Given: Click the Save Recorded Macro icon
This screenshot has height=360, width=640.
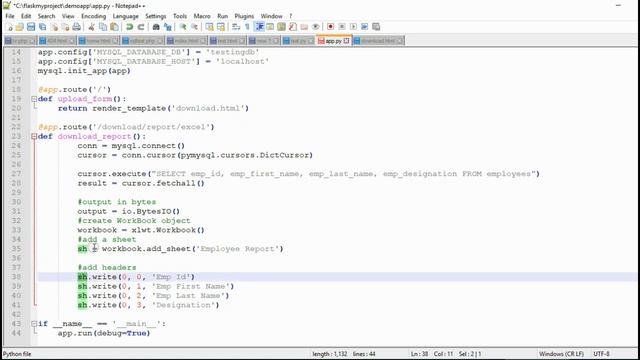Looking at the screenshot, I should click(376, 27).
